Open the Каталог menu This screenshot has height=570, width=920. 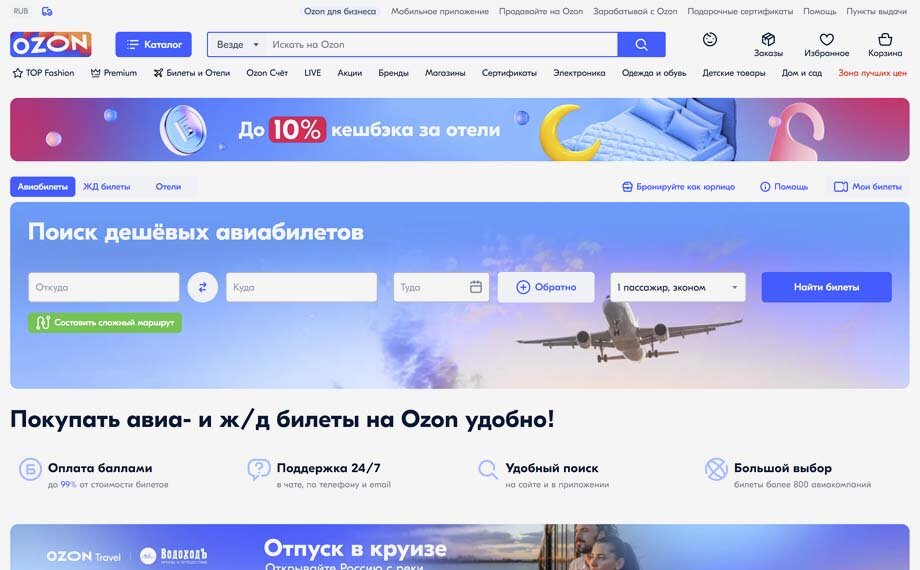(153, 44)
